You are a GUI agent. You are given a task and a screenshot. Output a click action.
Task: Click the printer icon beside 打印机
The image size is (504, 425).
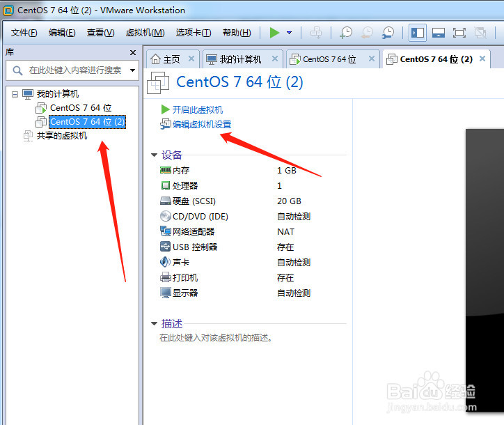pyautogui.click(x=166, y=277)
